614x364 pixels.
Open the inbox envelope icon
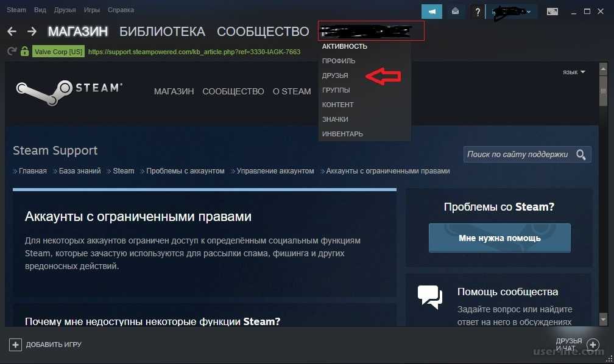[455, 12]
